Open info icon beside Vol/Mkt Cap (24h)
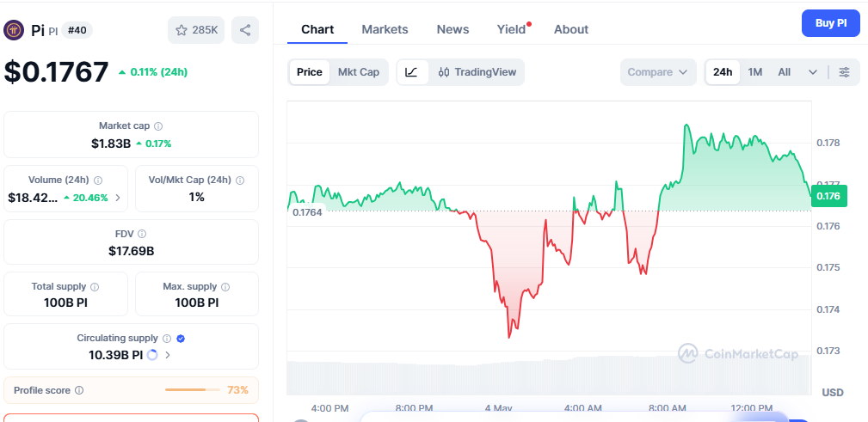The image size is (868, 422). (x=240, y=180)
